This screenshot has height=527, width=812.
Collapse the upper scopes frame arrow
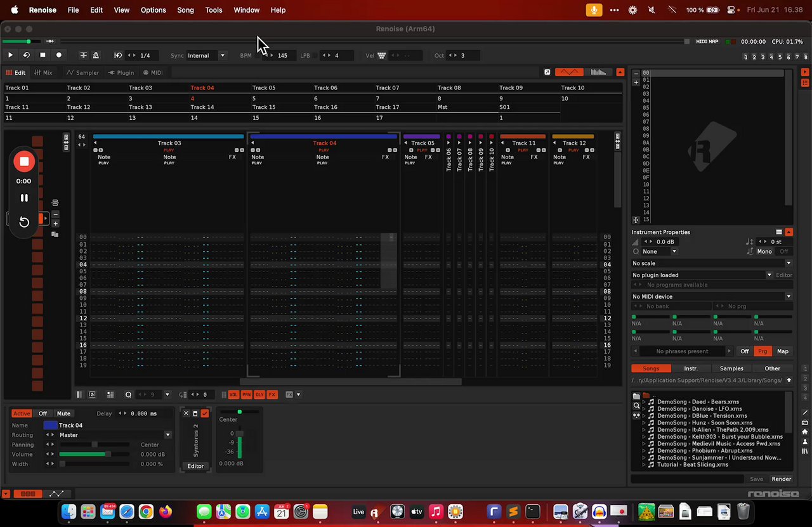[620, 72]
